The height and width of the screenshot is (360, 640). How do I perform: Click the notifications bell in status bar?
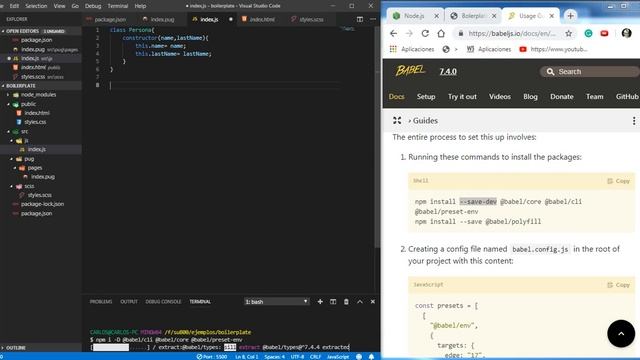tap(371, 356)
